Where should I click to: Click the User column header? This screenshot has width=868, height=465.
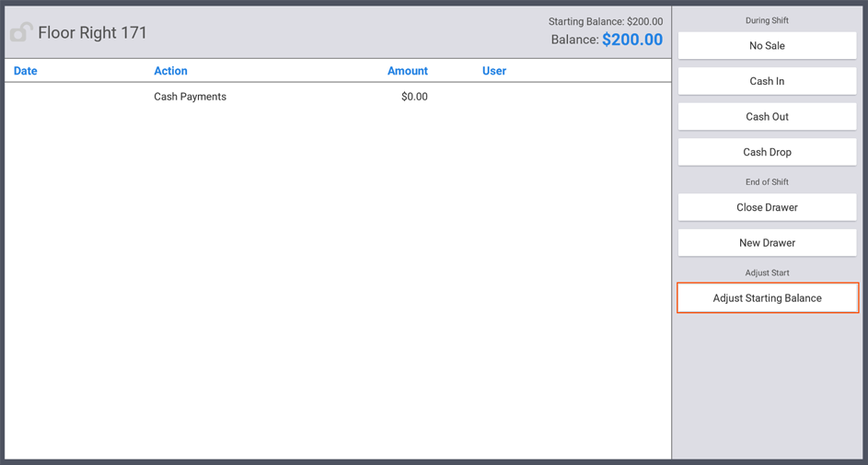tap(494, 71)
